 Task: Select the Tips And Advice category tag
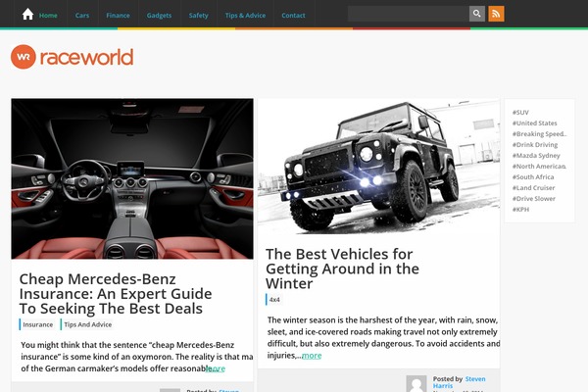click(x=88, y=324)
